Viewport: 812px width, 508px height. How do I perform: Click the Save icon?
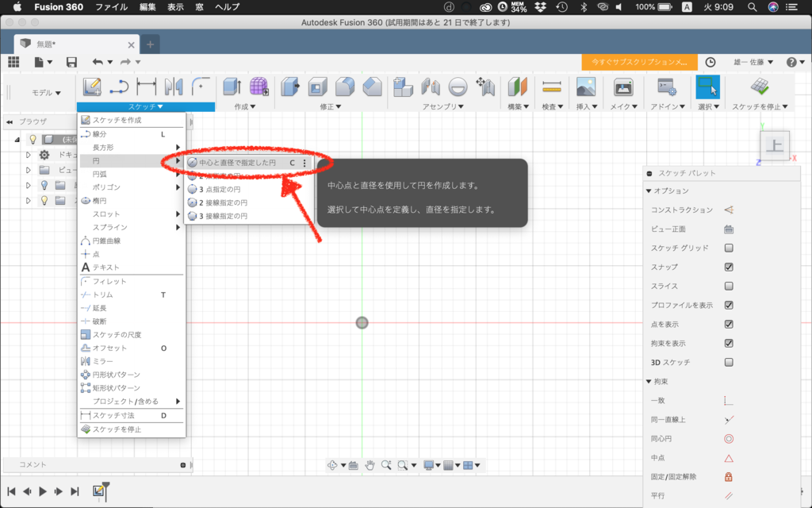pos(72,62)
